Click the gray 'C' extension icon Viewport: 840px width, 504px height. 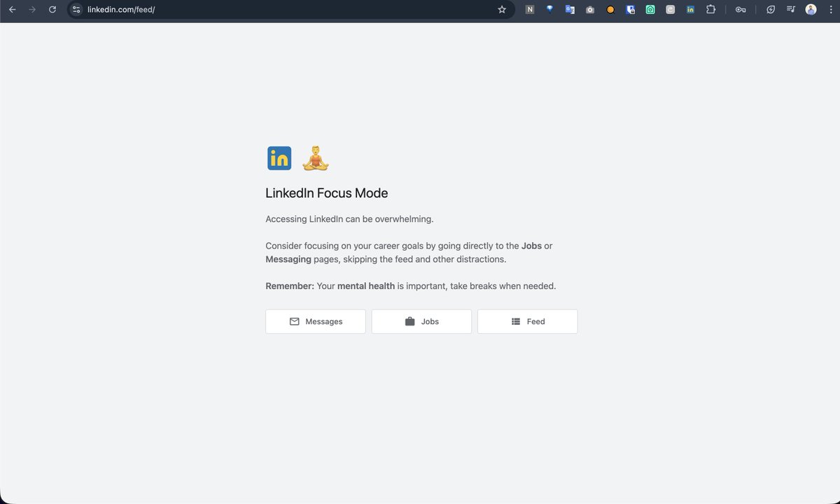[x=671, y=10]
